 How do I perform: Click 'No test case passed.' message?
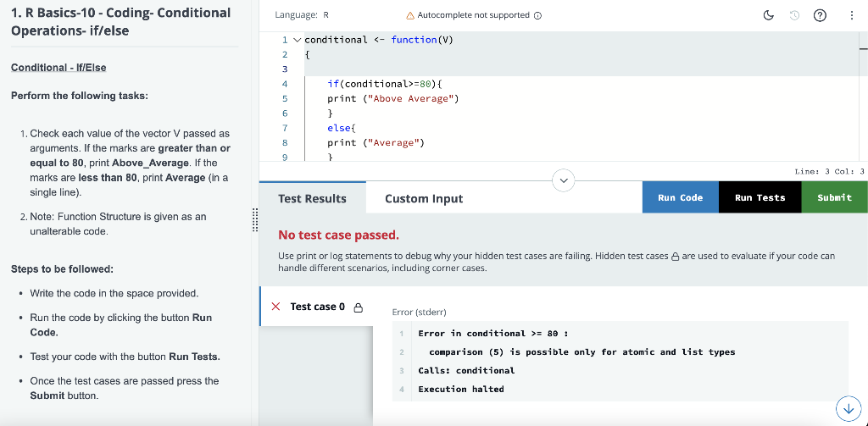click(338, 235)
